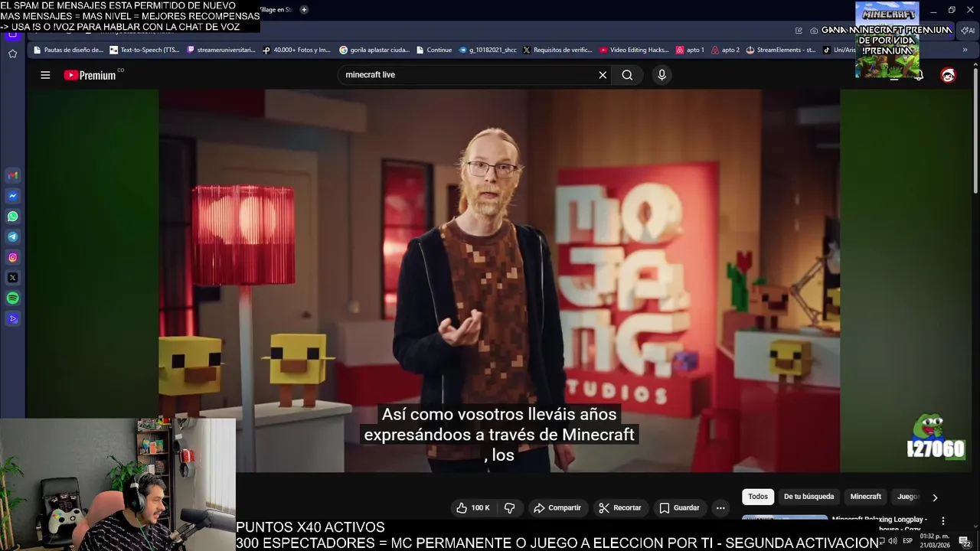Viewport: 980px width, 551px height.
Task: Select the 'Todos' filter chip
Action: pyautogui.click(x=758, y=497)
